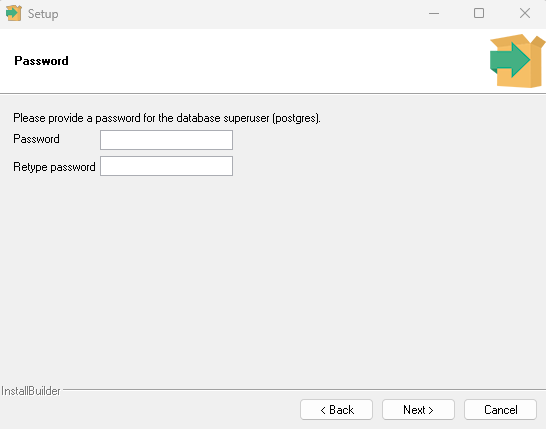Click the Setup installer icon in title bar
This screenshot has width=546, height=429.
click(14, 14)
